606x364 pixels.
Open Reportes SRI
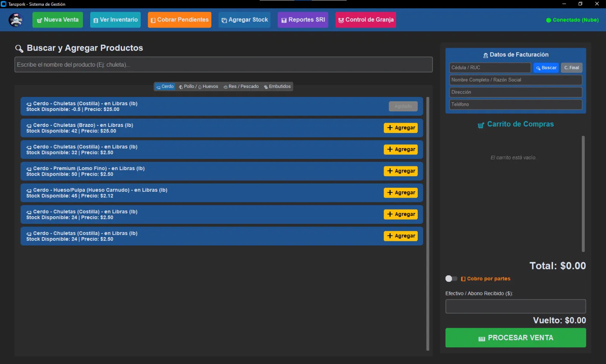tap(303, 20)
